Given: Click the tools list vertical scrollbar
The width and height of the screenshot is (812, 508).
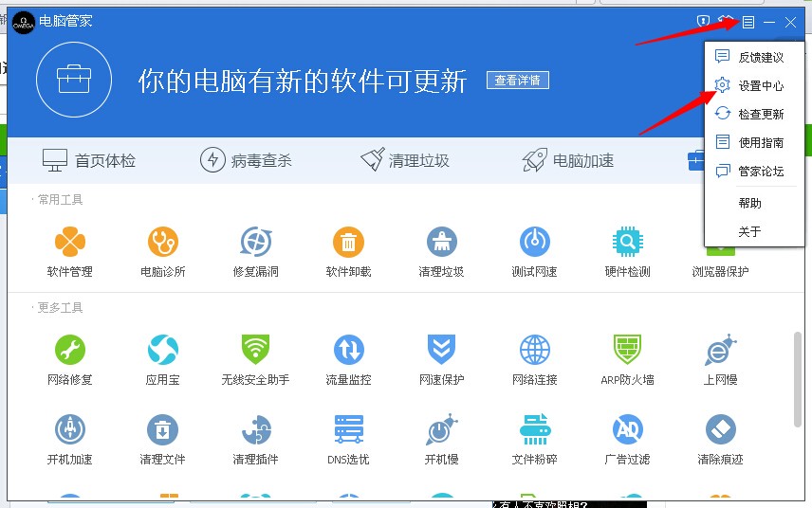Looking at the screenshot, I should (x=798, y=379).
